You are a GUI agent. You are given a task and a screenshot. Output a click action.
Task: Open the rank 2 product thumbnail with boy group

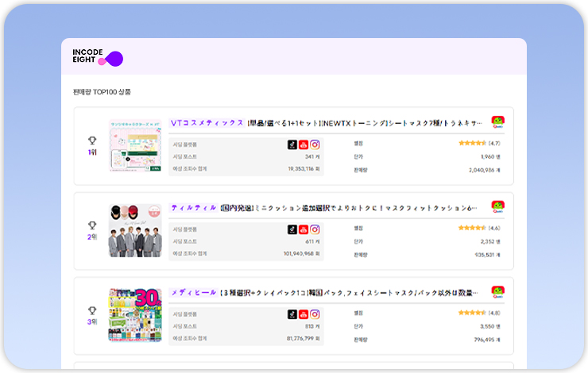pos(135,230)
